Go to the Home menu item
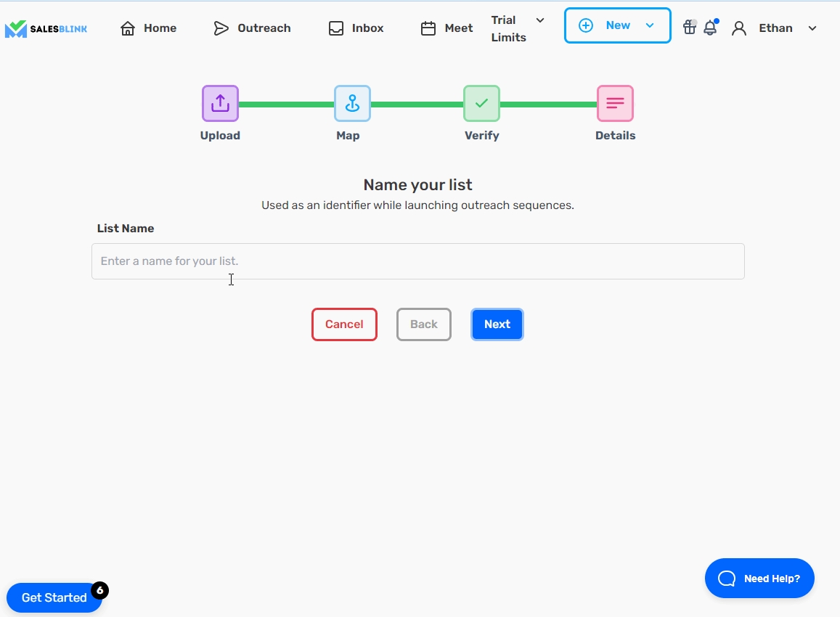Viewport: 840px width, 617px height. pyautogui.click(x=149, y=28)
